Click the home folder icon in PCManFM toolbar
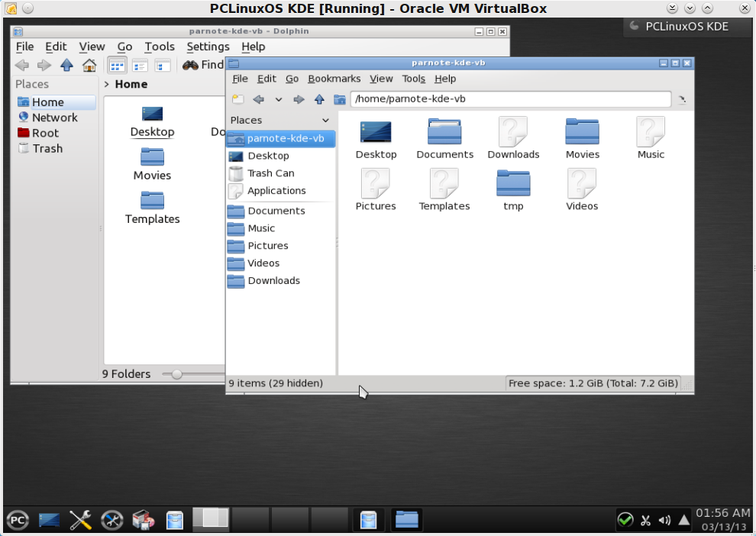 [340, 99]
